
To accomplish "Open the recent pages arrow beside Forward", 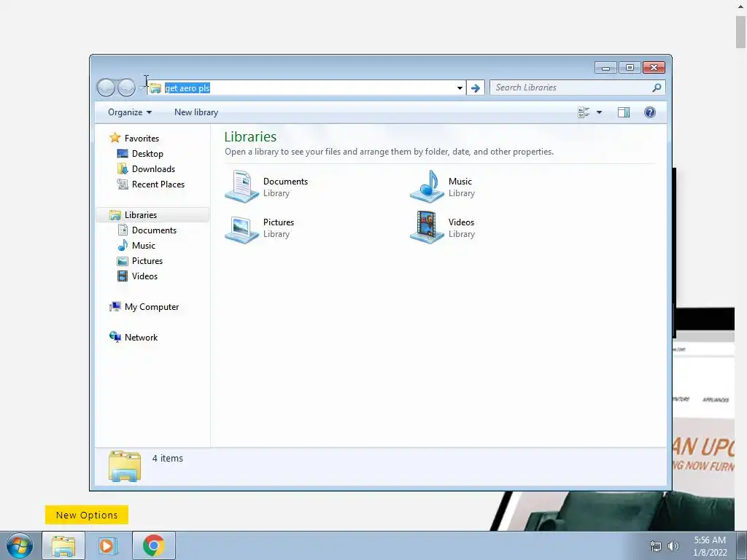I will coord(142,88).
